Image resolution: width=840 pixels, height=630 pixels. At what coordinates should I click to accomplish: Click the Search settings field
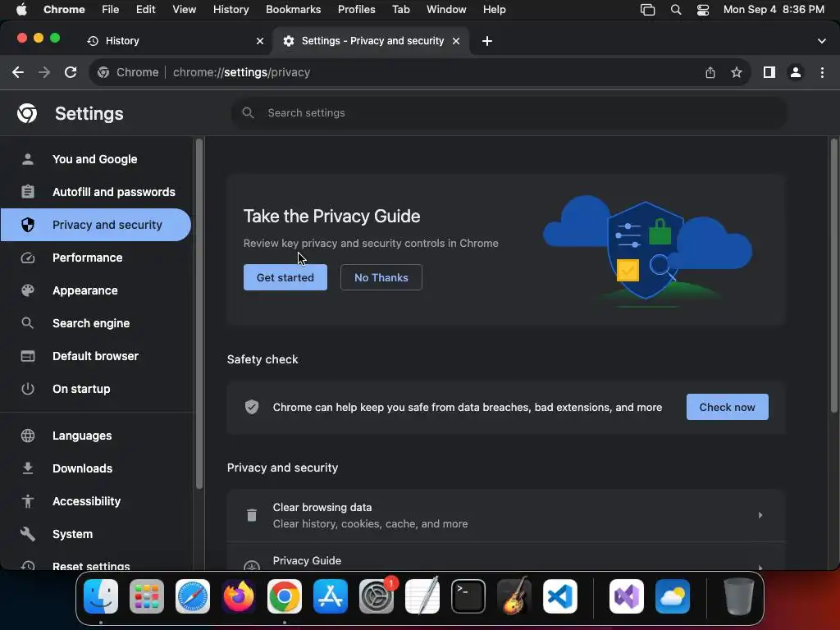point(509,113)
